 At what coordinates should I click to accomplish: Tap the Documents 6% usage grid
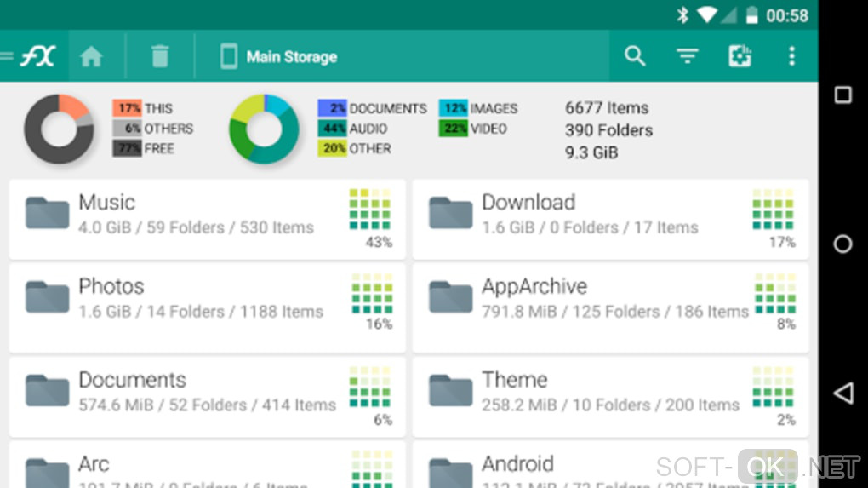(370, 388)
